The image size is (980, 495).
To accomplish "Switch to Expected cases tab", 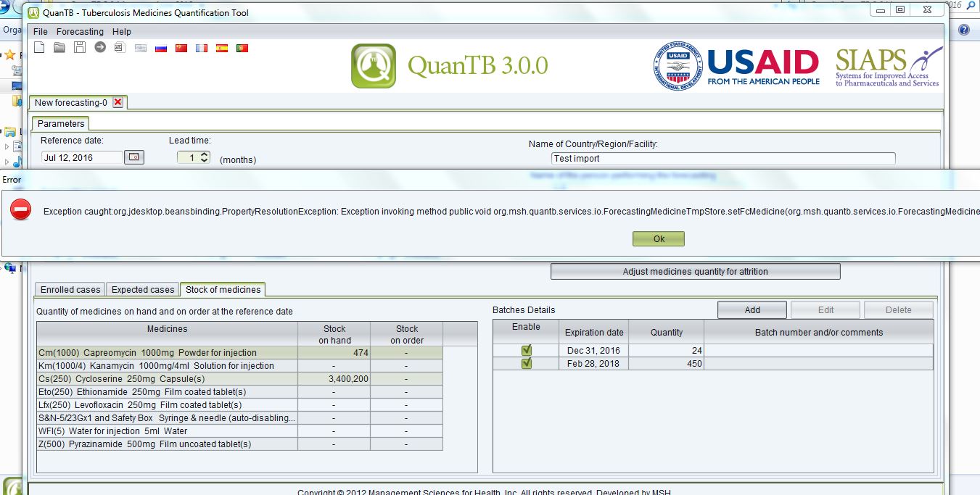I will [x=143, y=289].
